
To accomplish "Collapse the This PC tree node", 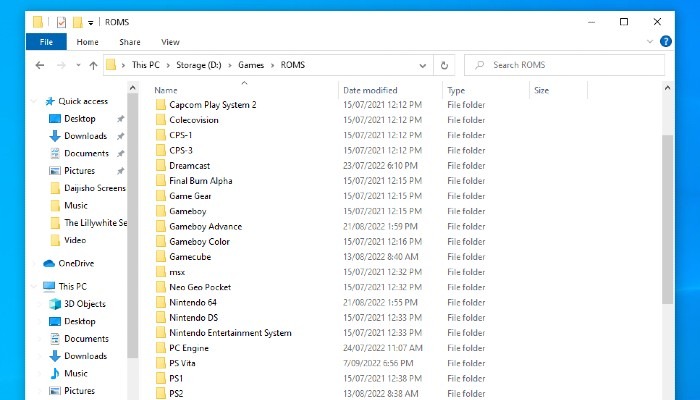I will [x=34, y=287].
